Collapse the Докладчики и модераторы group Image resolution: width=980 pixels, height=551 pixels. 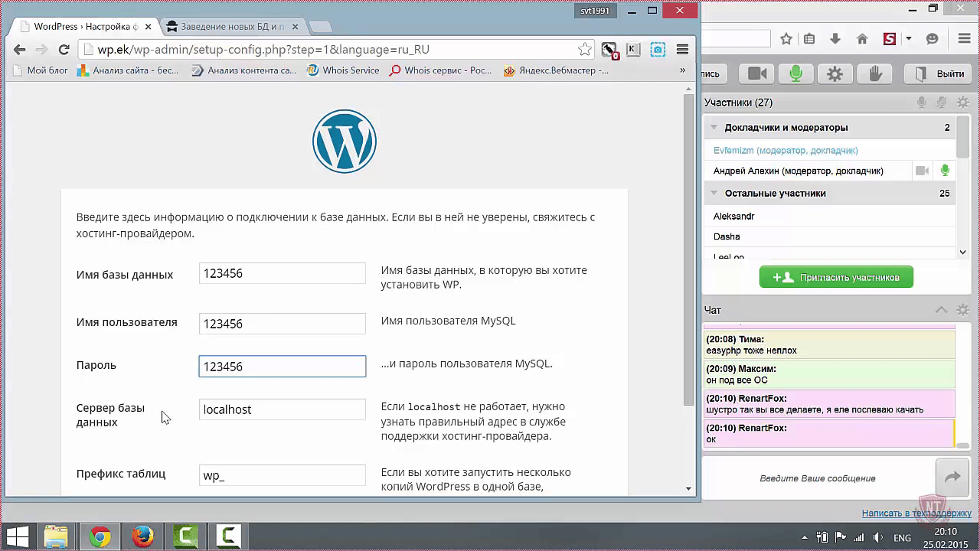point(714,127)
